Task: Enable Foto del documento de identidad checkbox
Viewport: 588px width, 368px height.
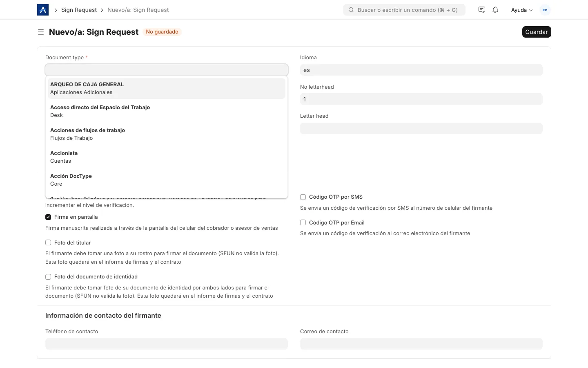Action: [48, 277]
